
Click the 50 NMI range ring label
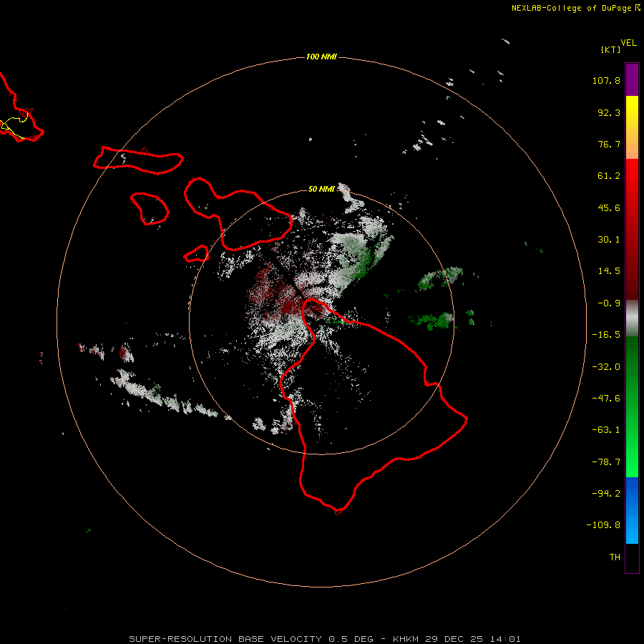(x=321, y=190)
